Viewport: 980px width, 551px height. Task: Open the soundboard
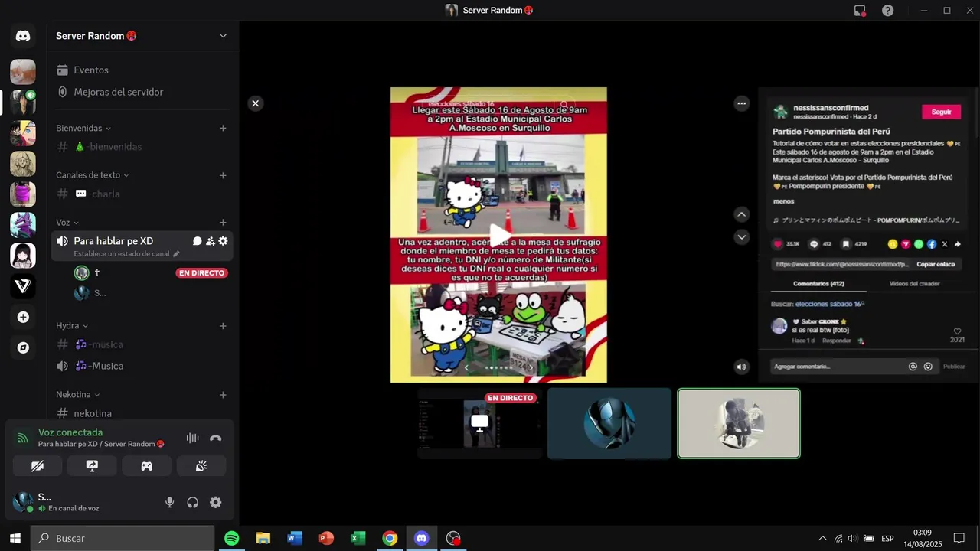click(x=201, y=466)
